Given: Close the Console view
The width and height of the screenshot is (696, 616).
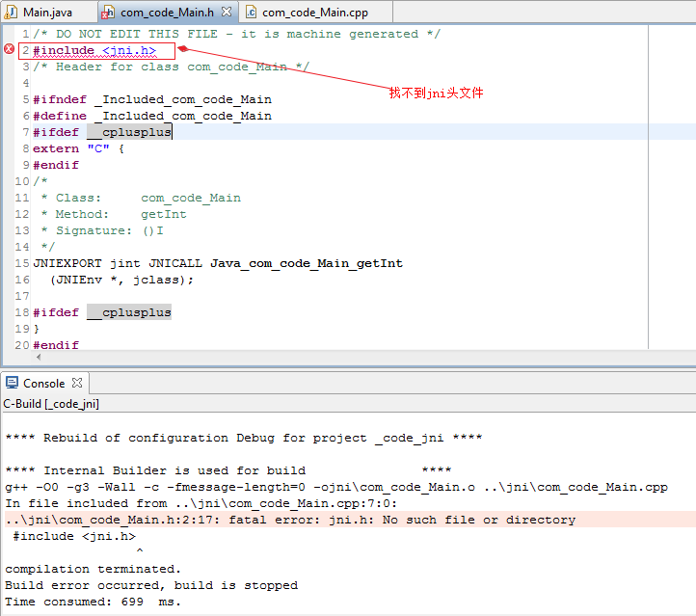Looking at the screenshot, I should coord(77,383).
